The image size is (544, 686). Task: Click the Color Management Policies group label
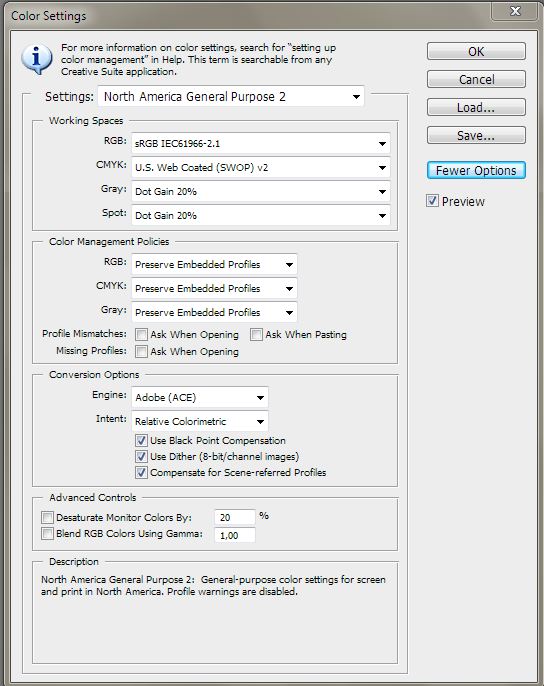tap(109, 242)
